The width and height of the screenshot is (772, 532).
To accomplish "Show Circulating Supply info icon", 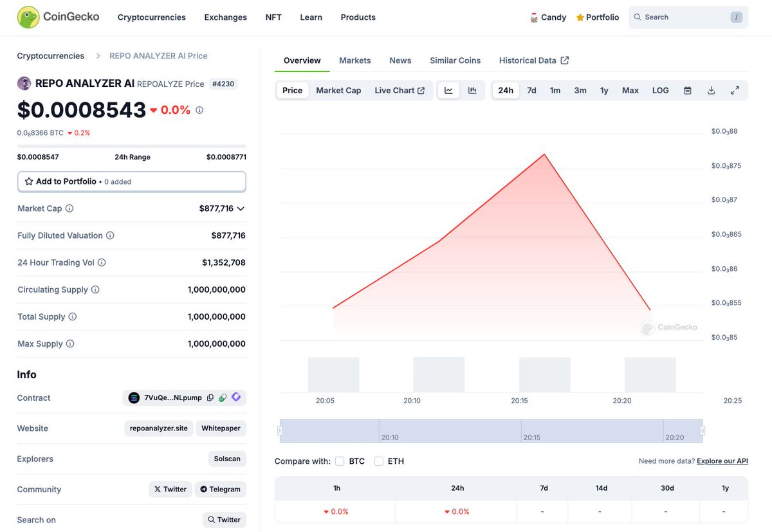I will pos(95,289).
